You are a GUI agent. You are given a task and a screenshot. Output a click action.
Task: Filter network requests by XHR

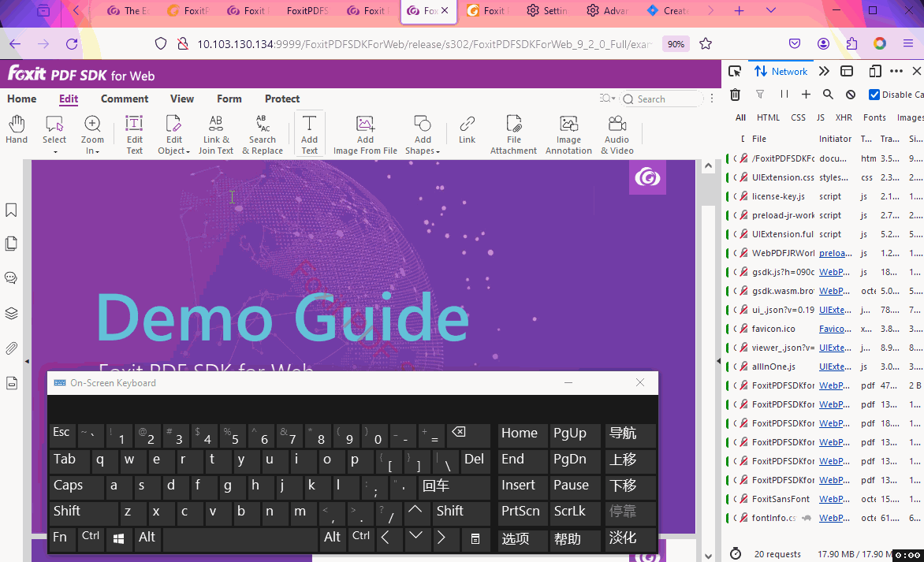click(844, 117)
